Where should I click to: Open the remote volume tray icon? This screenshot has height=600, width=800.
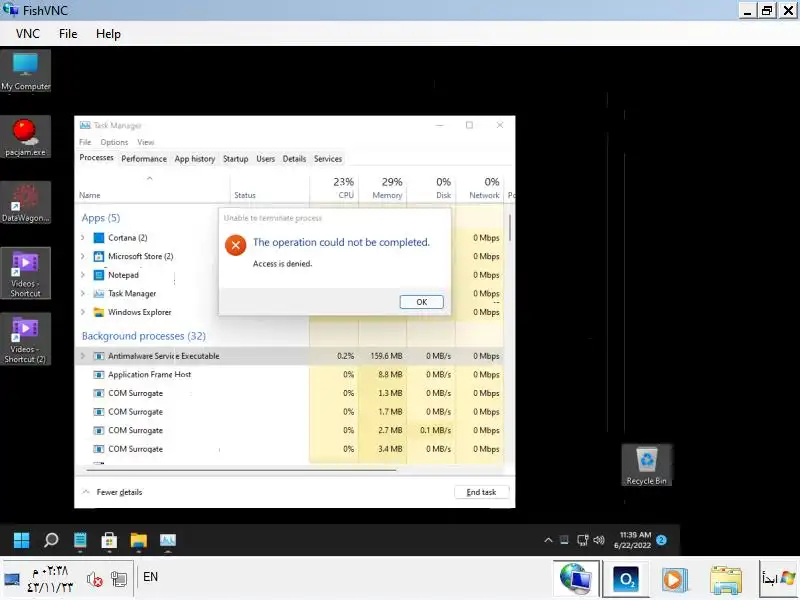(599, 540)
